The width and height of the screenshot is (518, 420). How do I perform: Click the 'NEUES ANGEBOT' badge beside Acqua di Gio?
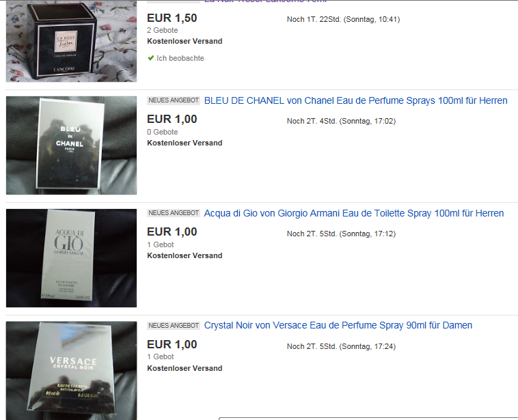(x=174, y=213)
